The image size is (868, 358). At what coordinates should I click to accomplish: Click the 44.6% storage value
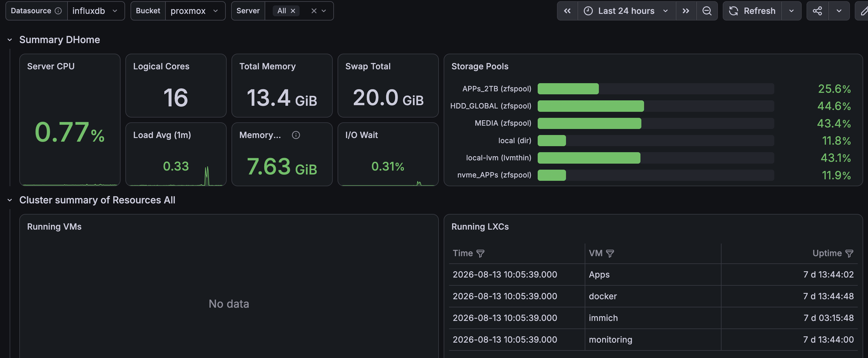[834, 106]
